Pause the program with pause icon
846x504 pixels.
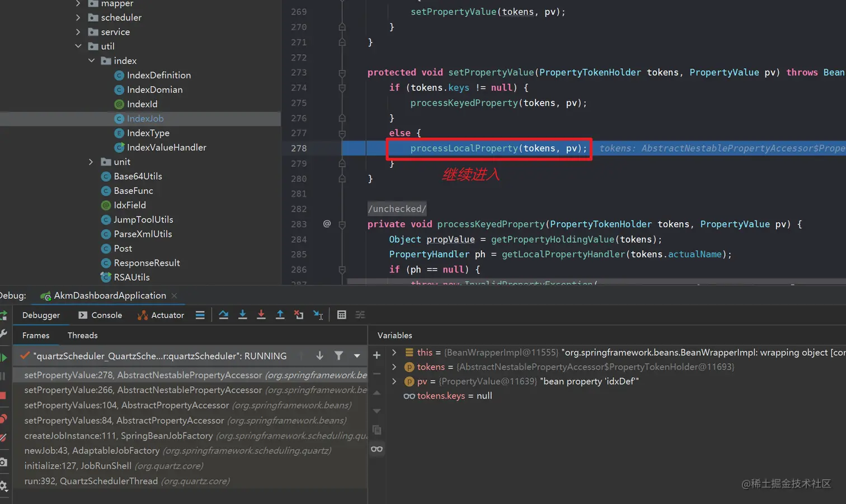coord(2,376)
